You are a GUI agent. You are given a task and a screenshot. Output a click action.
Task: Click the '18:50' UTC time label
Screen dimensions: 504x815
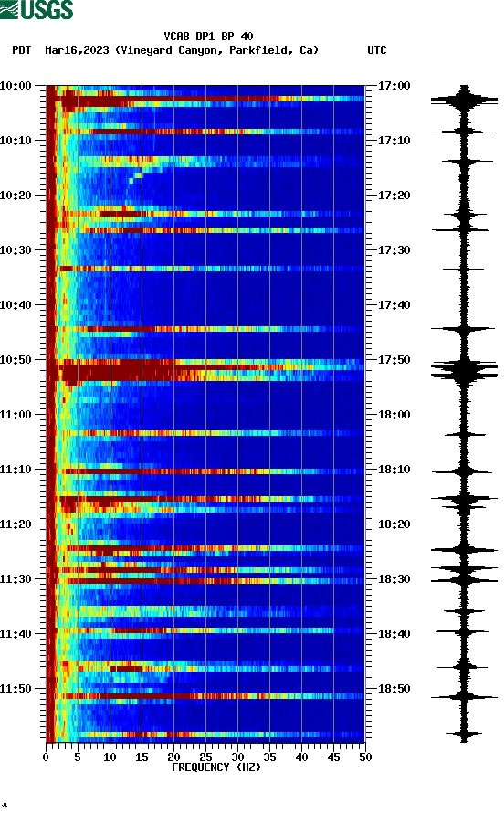tap(394, 689)
